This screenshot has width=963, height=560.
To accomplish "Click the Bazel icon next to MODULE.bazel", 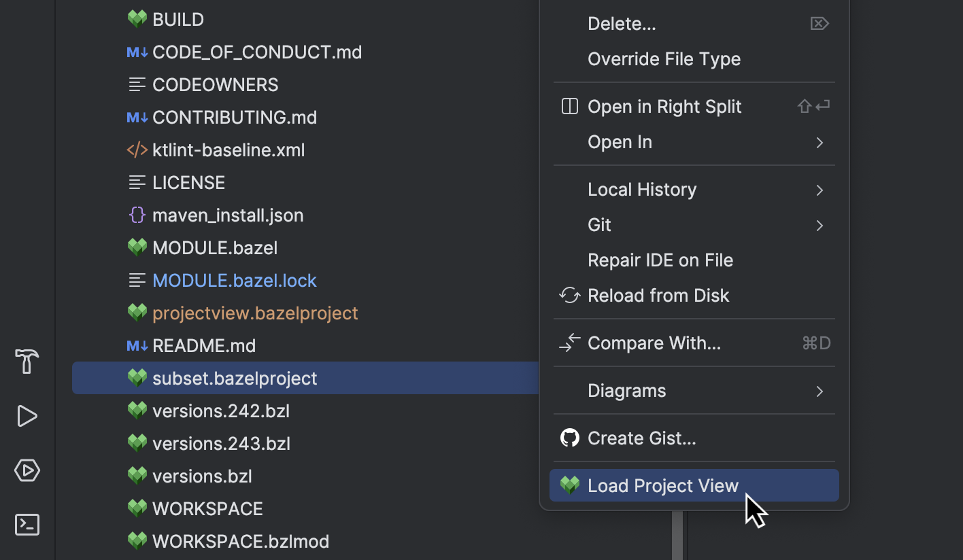I will pos(137,247).
